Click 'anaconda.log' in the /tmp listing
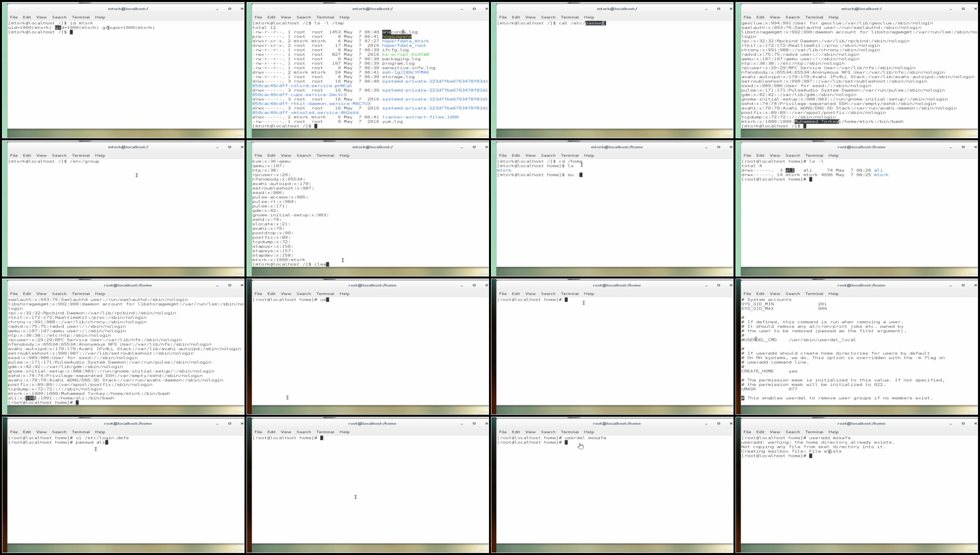This screenshot has width=980, height=555. [x=400, y=32]
